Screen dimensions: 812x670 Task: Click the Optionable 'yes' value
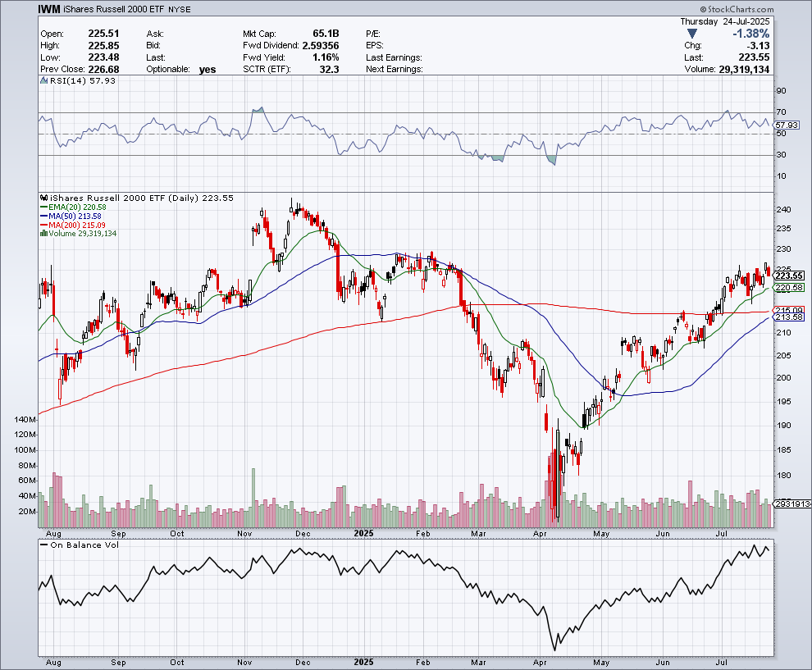(x=208, y=70)
